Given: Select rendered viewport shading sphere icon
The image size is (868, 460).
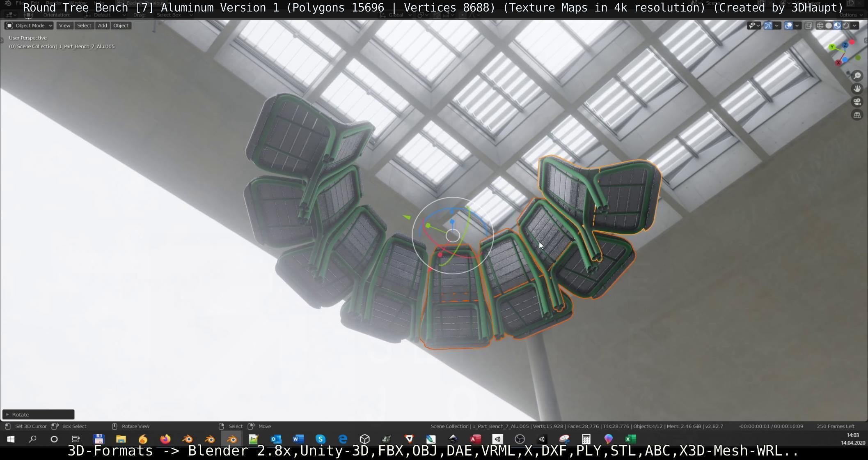Looking at the screenshot, I should pyautogui.click(x=846, y=25).
